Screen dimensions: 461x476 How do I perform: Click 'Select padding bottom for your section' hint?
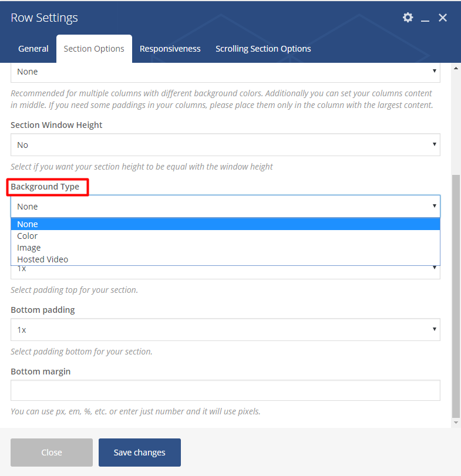tap(82, 352)
